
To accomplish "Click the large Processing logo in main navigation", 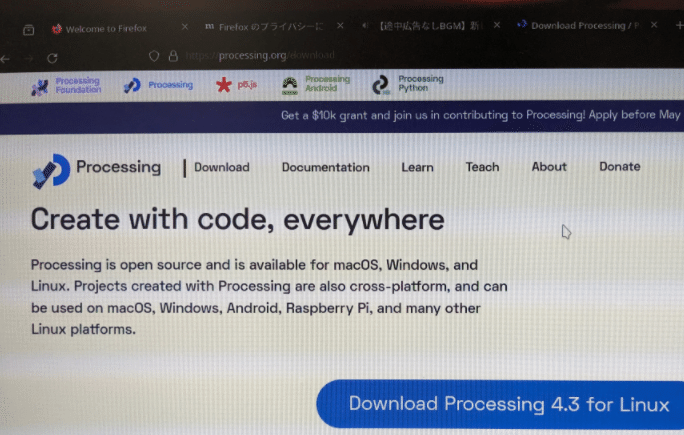I will tap(51, 171).
